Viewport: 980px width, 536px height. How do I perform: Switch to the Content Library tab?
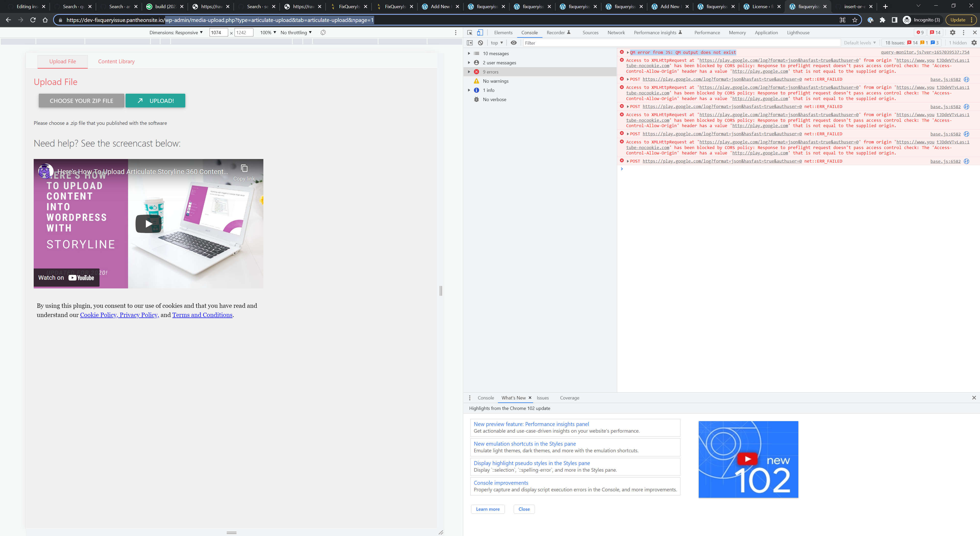click(116, 62)
